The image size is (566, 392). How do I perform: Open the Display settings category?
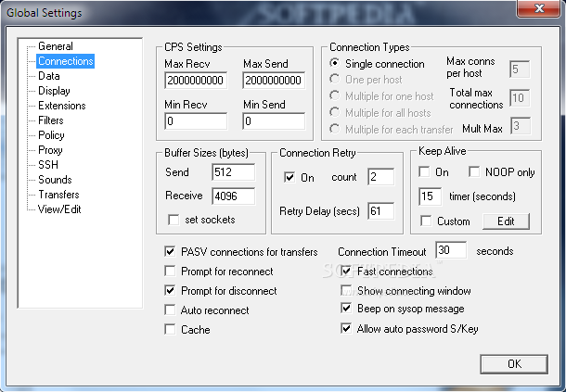(54, 91)
